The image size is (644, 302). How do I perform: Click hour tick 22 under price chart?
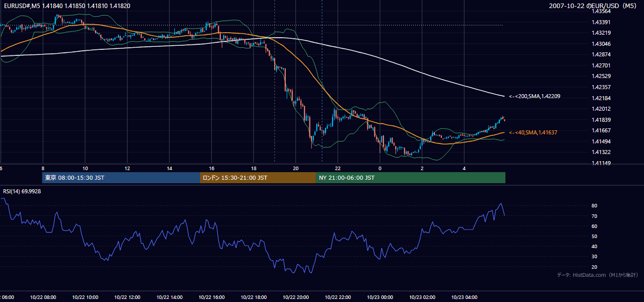(338, 168)
